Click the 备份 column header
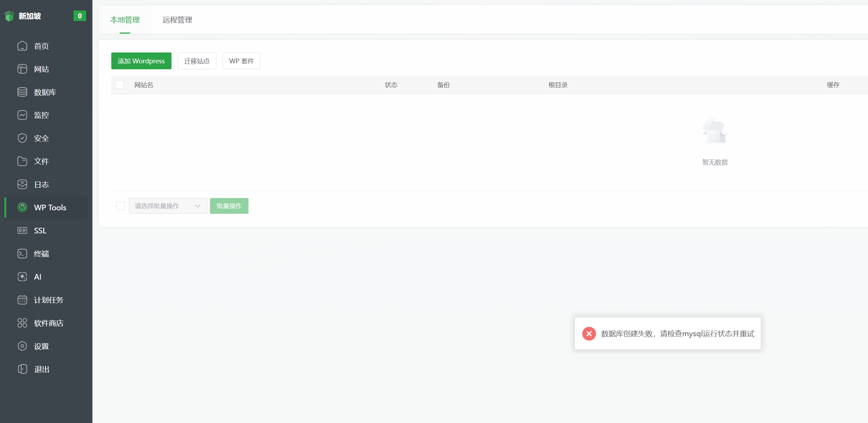 point(443,85)
